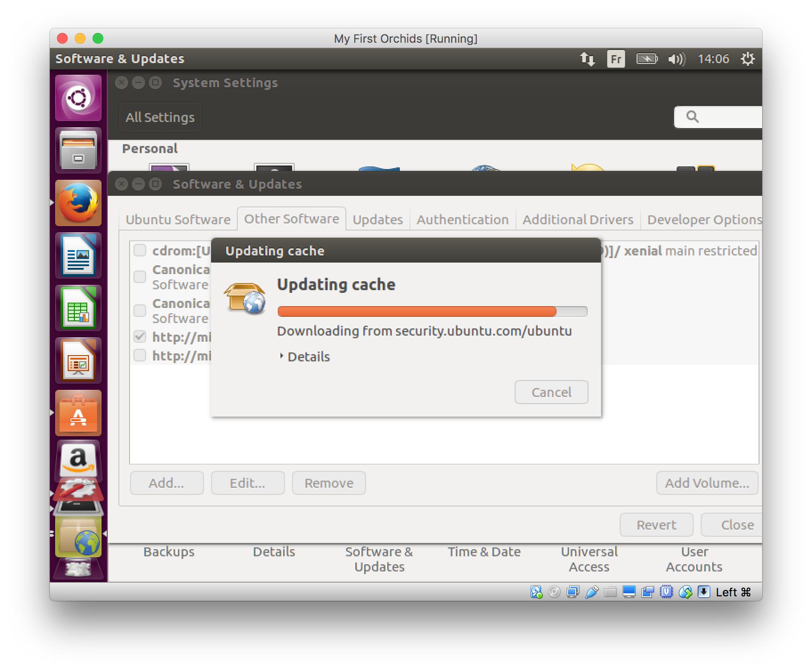Screen dimensions: 812x672
Task: Open LibreOffice Calc spreadsheet icon
Action: click(78, 308)
